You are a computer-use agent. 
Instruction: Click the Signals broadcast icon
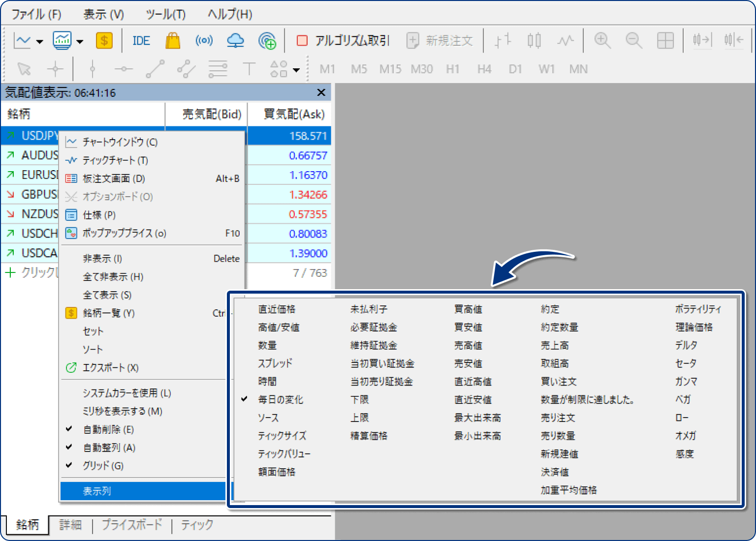204,40
